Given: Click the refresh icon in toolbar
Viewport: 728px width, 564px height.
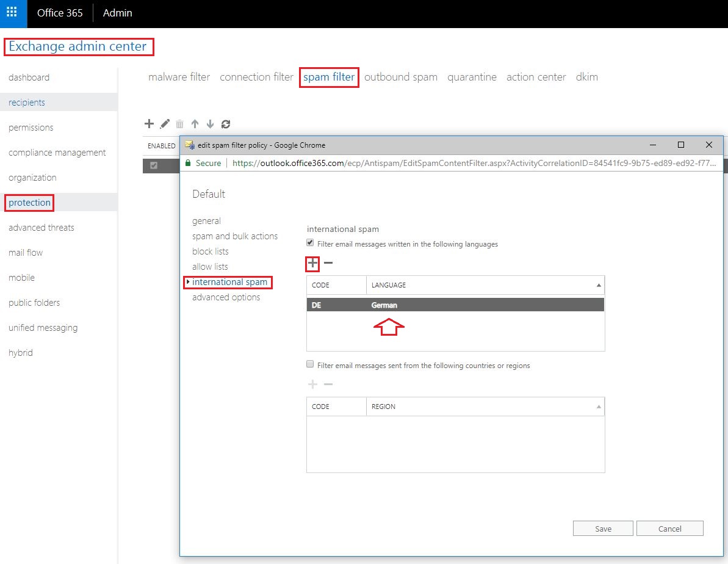Looking at the screenshot, I should click(226, 124).
